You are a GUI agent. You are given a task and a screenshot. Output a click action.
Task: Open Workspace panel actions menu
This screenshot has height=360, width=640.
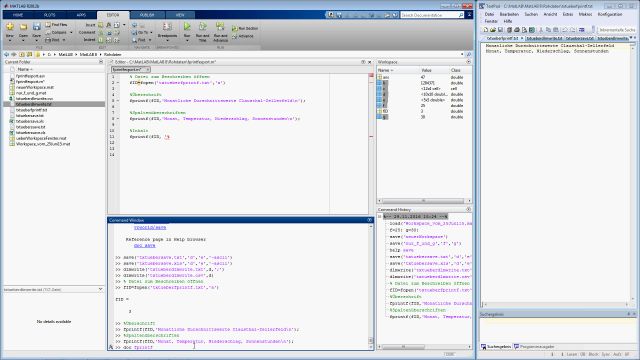click(469, 62)
